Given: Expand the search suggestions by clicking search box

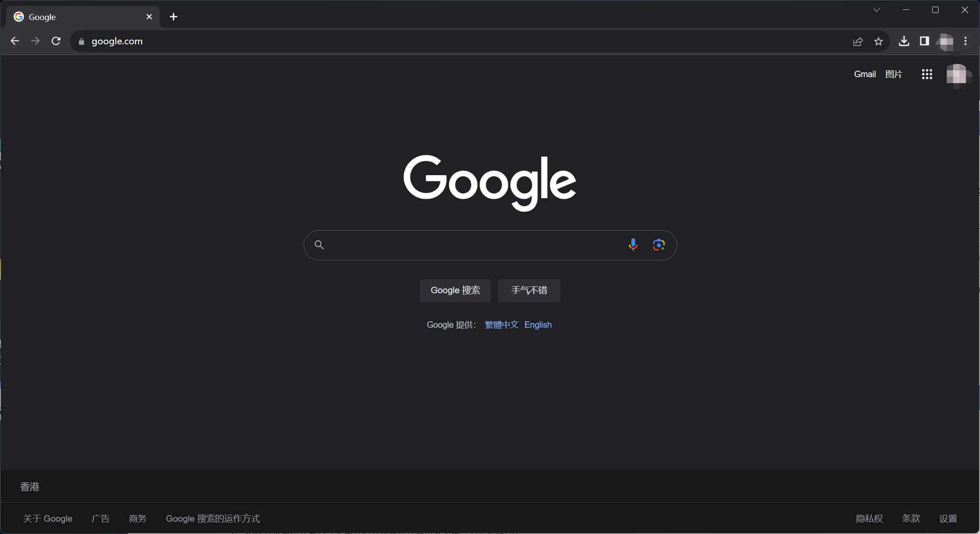Looking at the screenshot, I should [469, 245].
